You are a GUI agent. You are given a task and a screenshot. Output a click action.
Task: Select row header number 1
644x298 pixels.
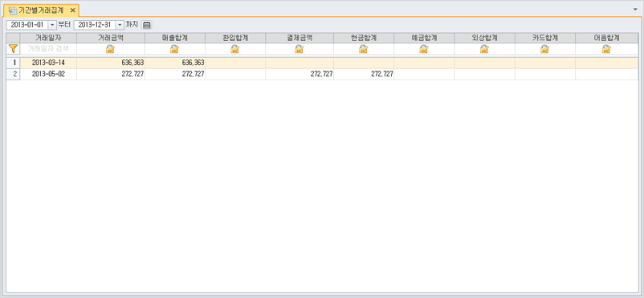(13, 63)
